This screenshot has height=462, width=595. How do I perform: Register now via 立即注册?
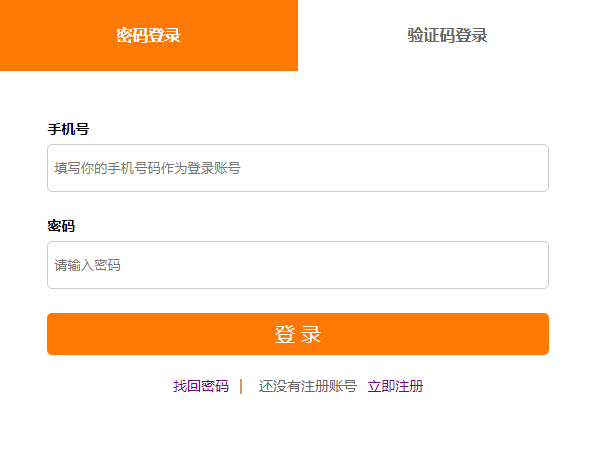pos(395,386)
